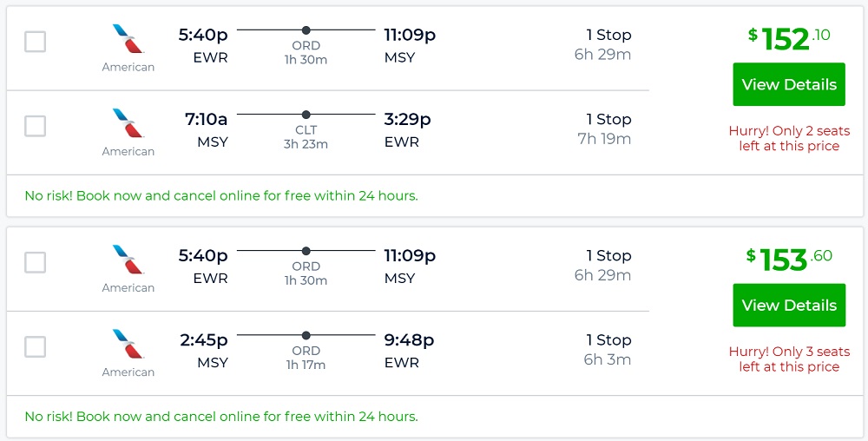Click the $153.60 price
Image resolution: width=868 pixels, height=441 pixels.
[789, 259]
